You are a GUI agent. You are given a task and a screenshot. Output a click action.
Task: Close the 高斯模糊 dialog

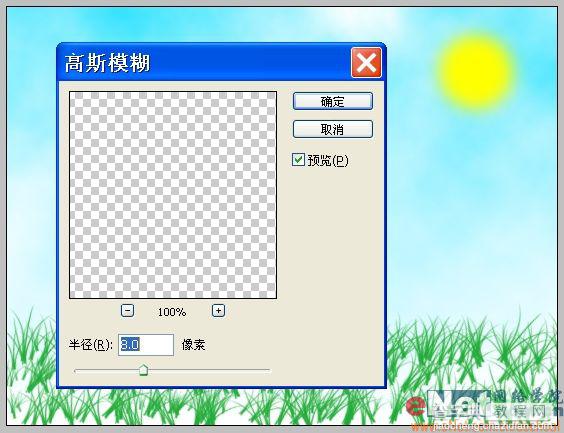point(366,63)
